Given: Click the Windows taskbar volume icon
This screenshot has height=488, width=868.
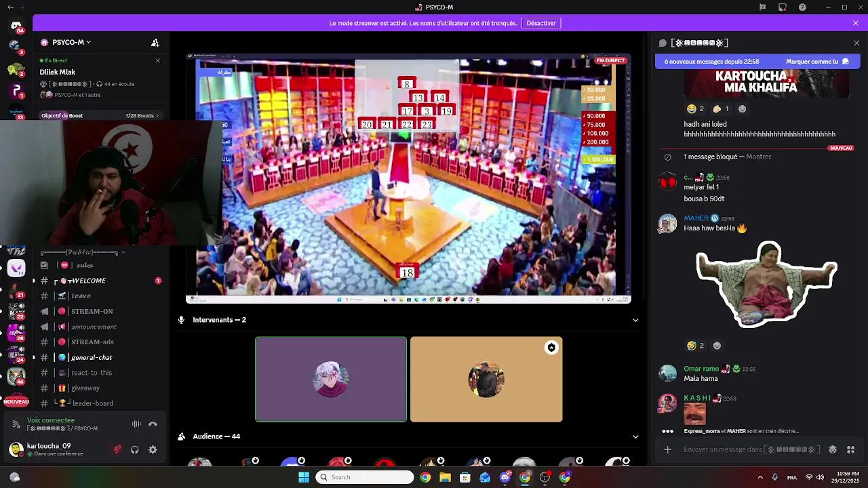Looking at the screenshot, I should [820, 477].
